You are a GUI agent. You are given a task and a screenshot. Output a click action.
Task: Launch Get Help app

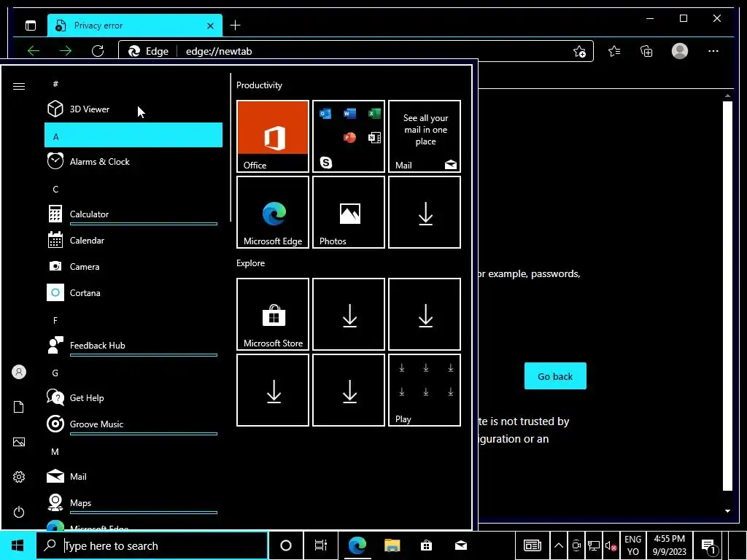point(133,397)
